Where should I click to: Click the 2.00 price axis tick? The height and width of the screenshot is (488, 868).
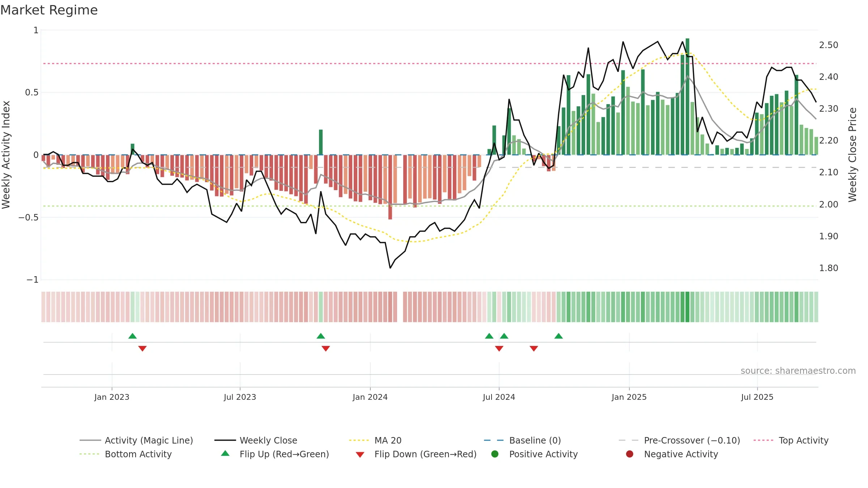(x=829, y=205)
